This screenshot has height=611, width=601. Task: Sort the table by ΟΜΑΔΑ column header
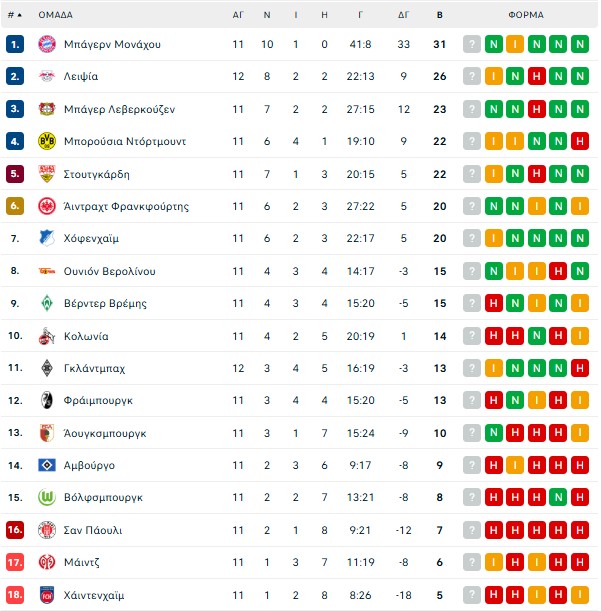[x=55, y=15]
